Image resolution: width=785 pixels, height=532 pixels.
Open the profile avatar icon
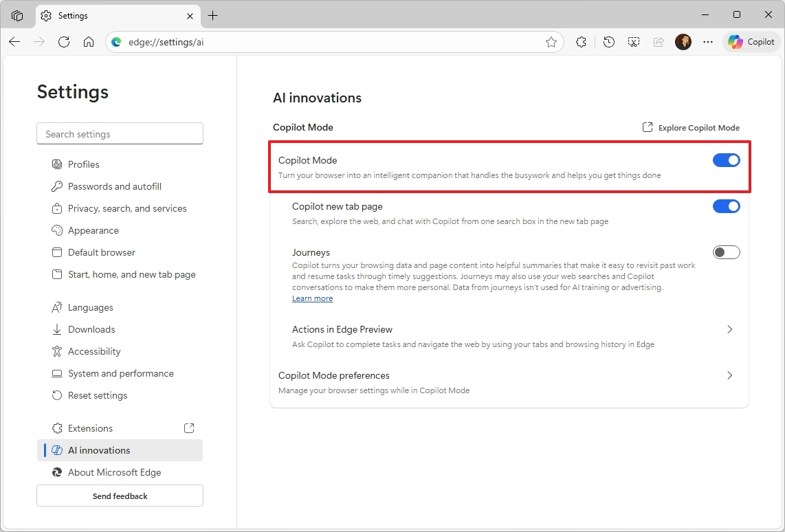click(683, 42)
